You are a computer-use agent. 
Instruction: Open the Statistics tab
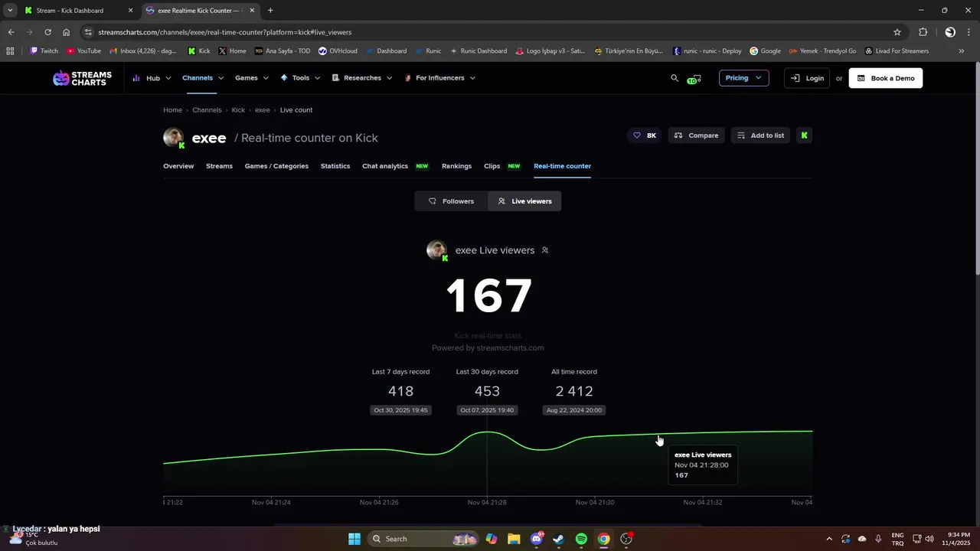[335, 166]
